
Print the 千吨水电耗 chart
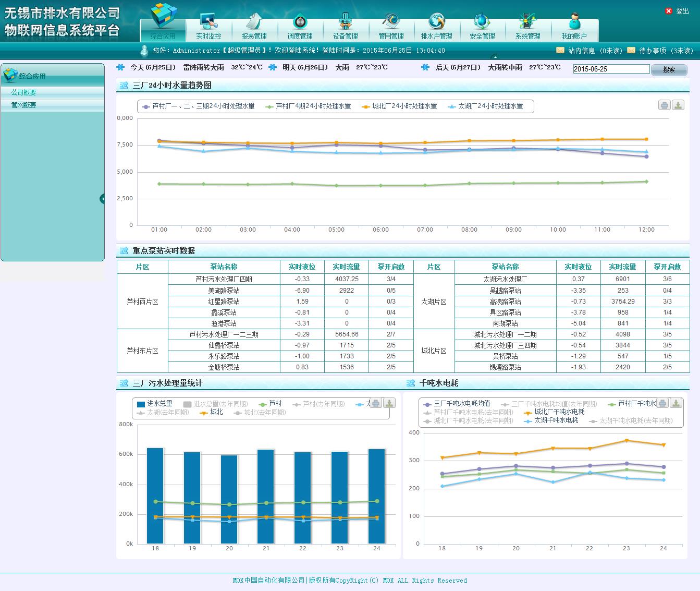point(662,403)
